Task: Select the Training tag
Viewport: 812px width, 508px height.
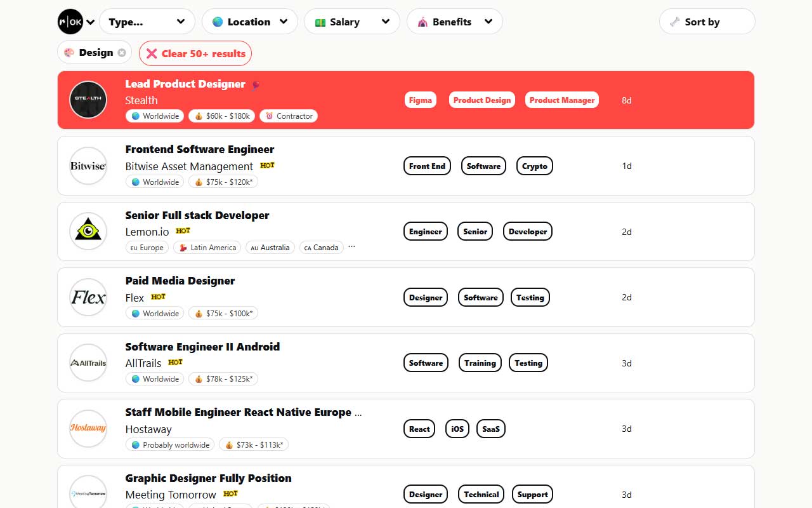Action: tap(480, 363)
